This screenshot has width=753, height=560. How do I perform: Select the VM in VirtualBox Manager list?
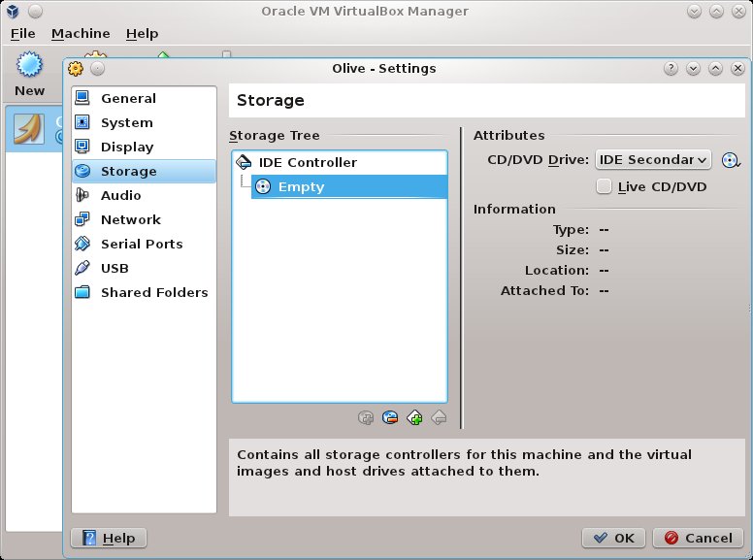[x=34, y=129]
